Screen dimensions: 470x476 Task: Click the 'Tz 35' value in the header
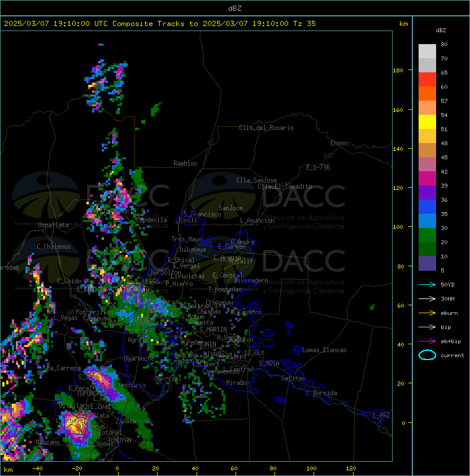pos(304,24)
